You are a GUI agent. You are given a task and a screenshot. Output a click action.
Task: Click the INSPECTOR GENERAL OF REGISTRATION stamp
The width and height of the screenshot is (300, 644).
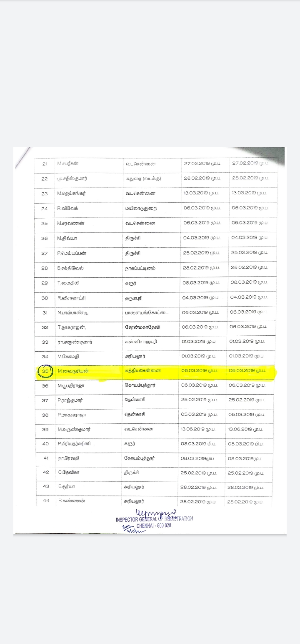pyautogui.click(x=154, y=519)
